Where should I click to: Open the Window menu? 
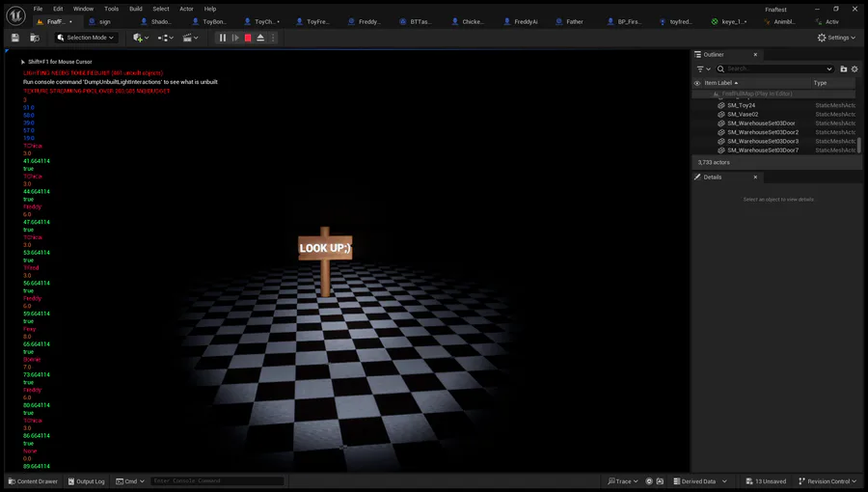(83, 9)
